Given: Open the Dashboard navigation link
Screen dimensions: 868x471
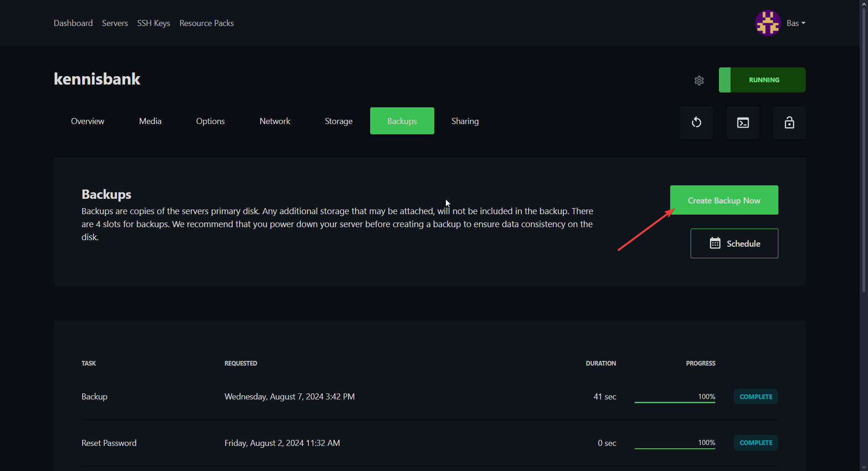Looking at the screenshot, I should pyautogui.click(x=73, y=23).
